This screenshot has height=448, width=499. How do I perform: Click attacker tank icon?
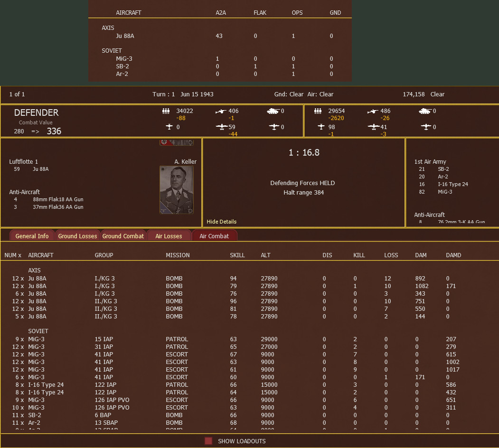(x=425, y=111)
